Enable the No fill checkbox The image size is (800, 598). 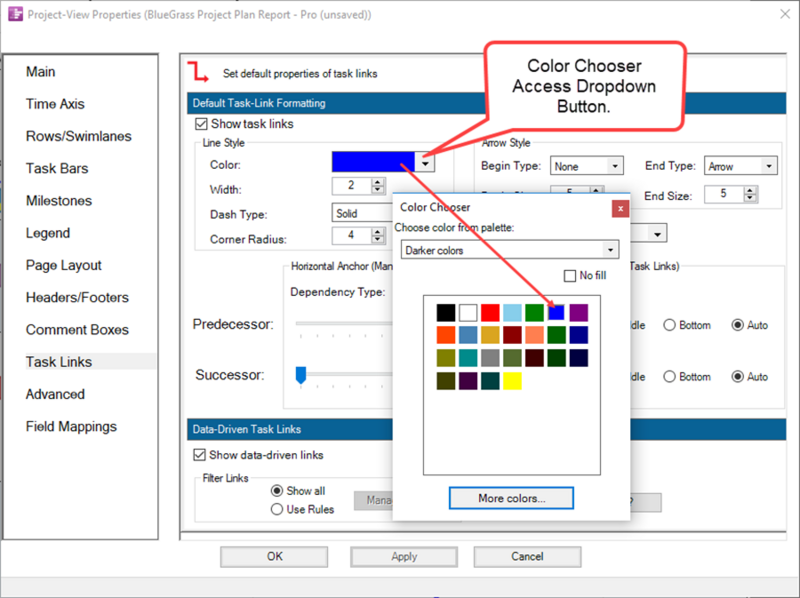tap(569, 276)
